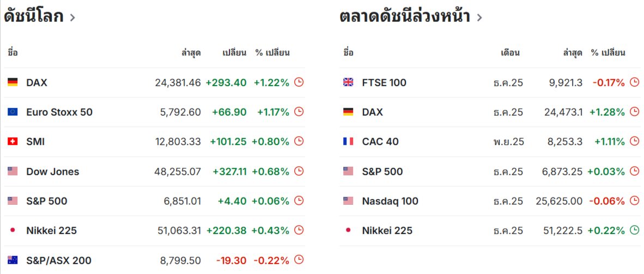Click the green clock icon in Nikkei 225 futures row
The height and width of the screenshot is (274, 644).
click(x=634, y=230)
